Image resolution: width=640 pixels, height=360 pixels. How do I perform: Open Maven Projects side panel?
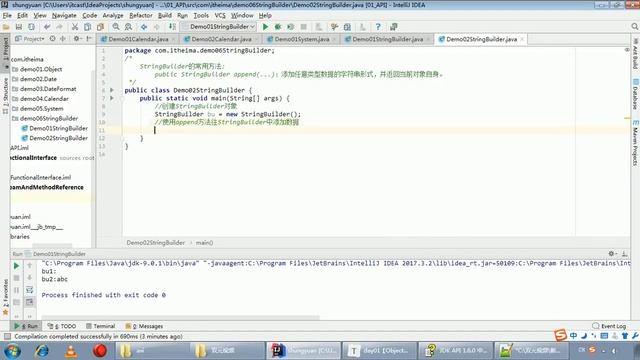pyautogui.click(x=635, y=143)
